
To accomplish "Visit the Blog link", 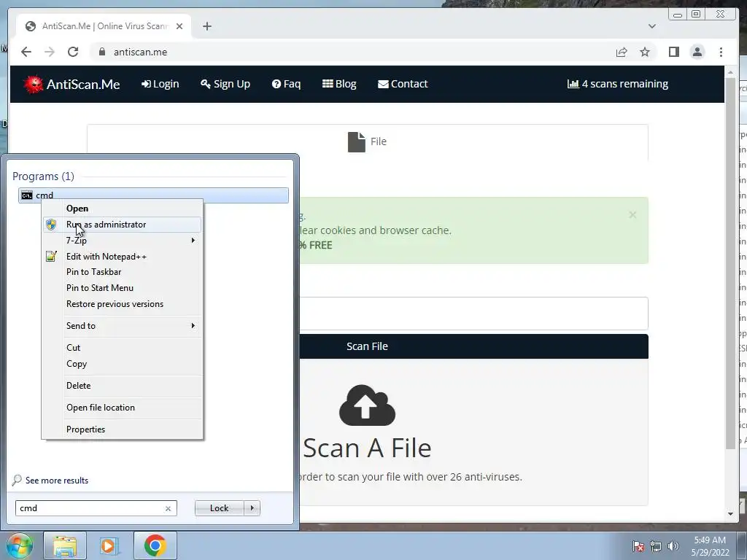I will pos(339,84).
